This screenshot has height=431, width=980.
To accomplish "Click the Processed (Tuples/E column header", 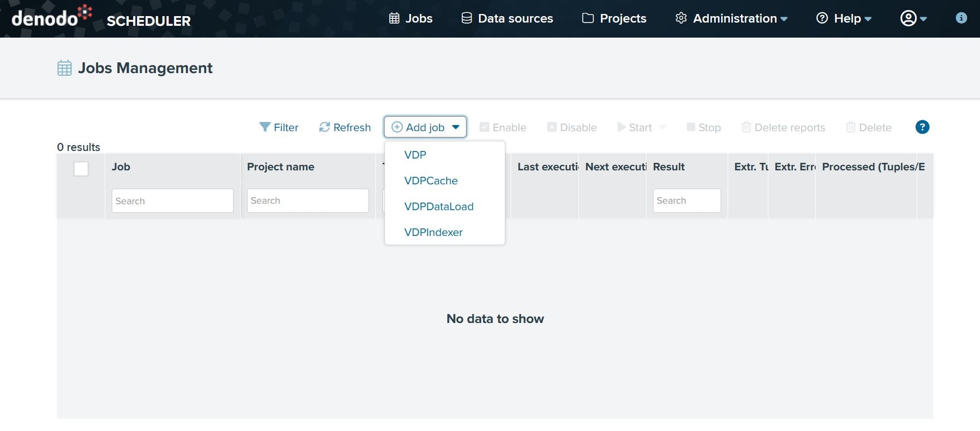I will [x=874, y=167].
